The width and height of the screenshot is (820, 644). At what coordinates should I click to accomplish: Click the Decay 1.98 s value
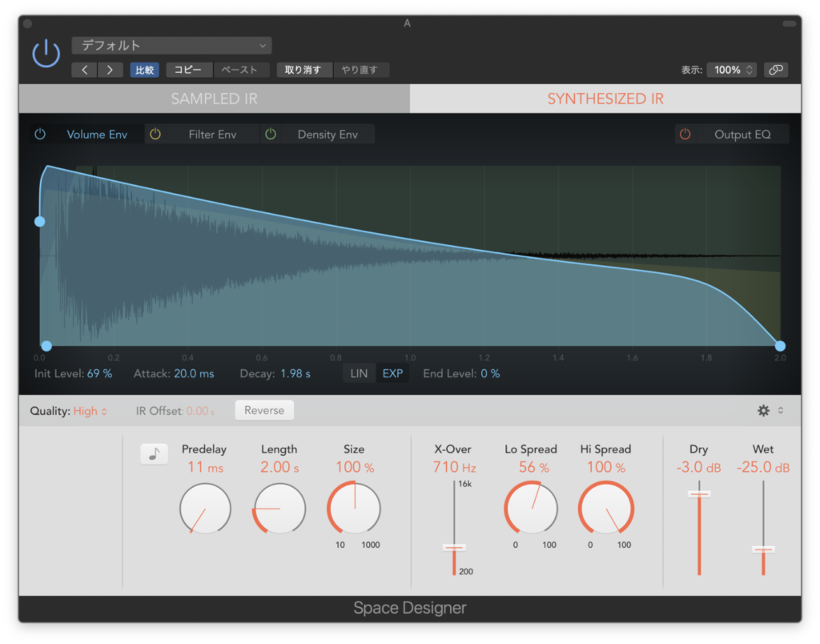[x=295, y=373]
